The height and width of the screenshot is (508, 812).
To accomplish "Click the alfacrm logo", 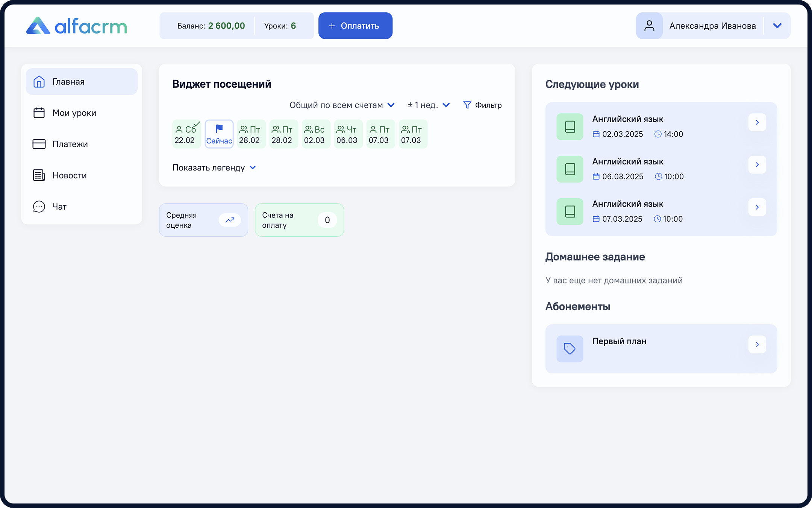I will point(77,26).
